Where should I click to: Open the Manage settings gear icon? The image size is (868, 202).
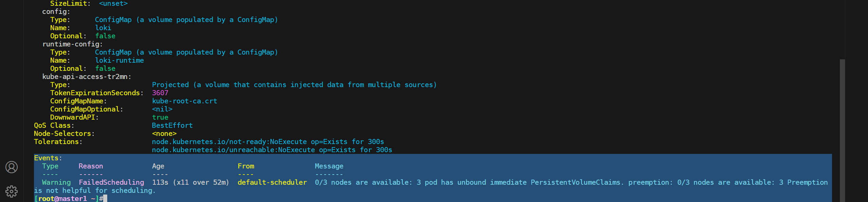click(12, 191)
